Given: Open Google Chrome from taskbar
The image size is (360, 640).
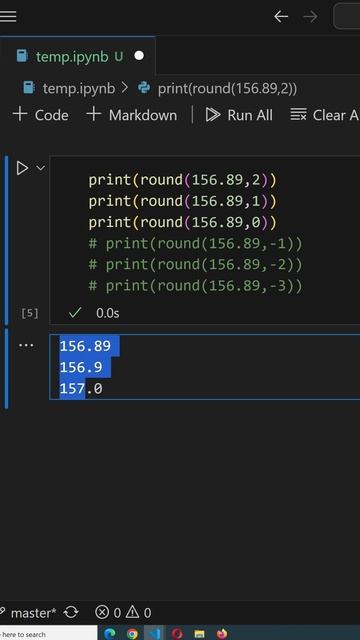Looking at the screenshot, I should 132,634.
